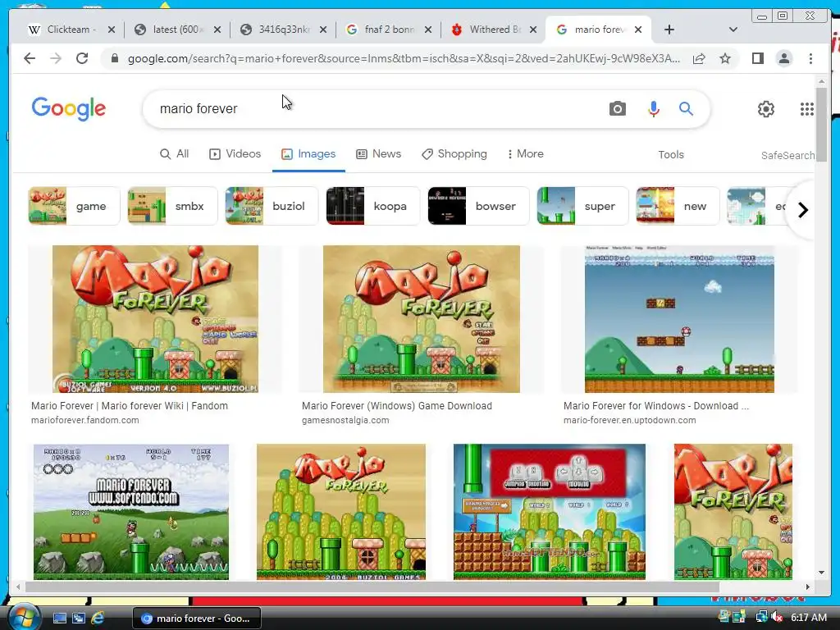Open the network tray icon

(760, 618)
